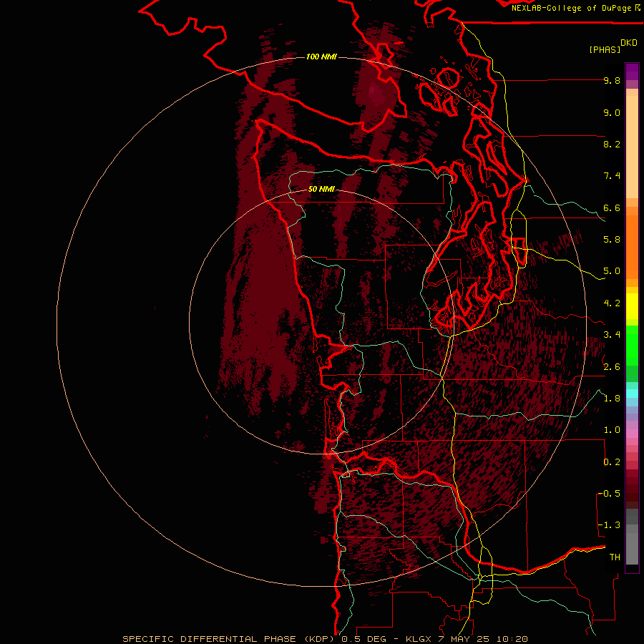Click the 50 NMI range ring label

coord(321,190)
